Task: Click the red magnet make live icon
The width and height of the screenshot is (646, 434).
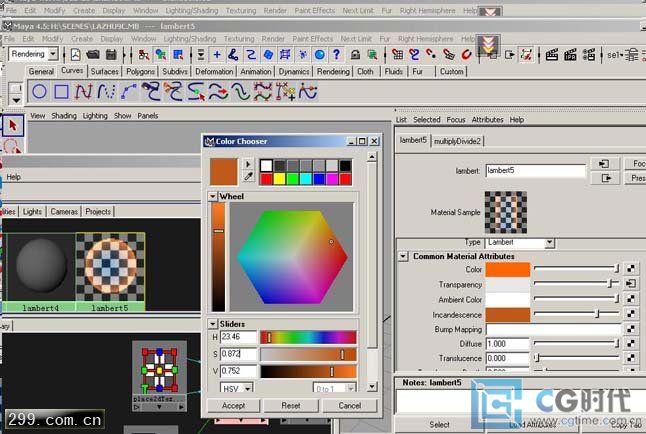Action: click(466, 54)
